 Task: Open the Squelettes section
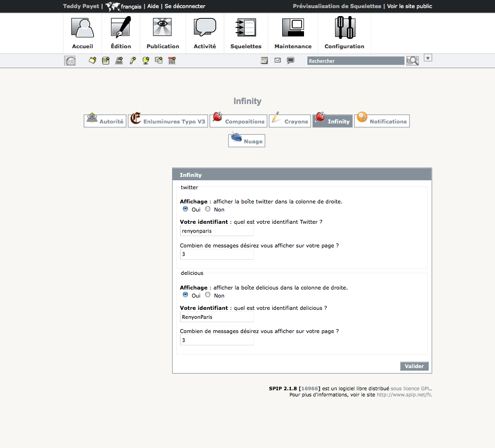[246, 34]
